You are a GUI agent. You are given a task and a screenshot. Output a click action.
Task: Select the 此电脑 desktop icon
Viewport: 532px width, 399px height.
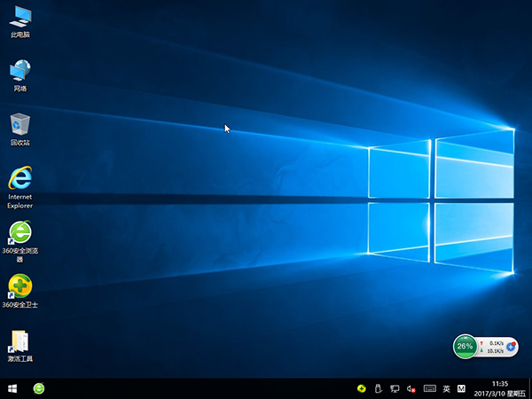(20, 21)
